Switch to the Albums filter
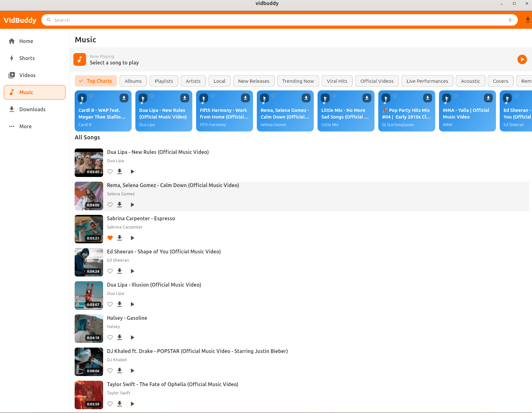Screen dimensions: 532x413 133,81
